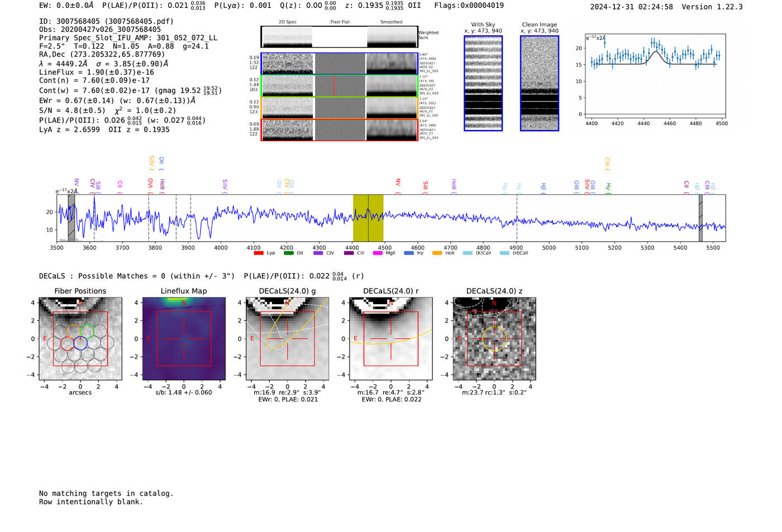The width and height of the screenshot is (782, 532).
Task: Click the Primary Spec_Slot_IFU_AMP 301_052_072_LL line
Action: (128, 38)
